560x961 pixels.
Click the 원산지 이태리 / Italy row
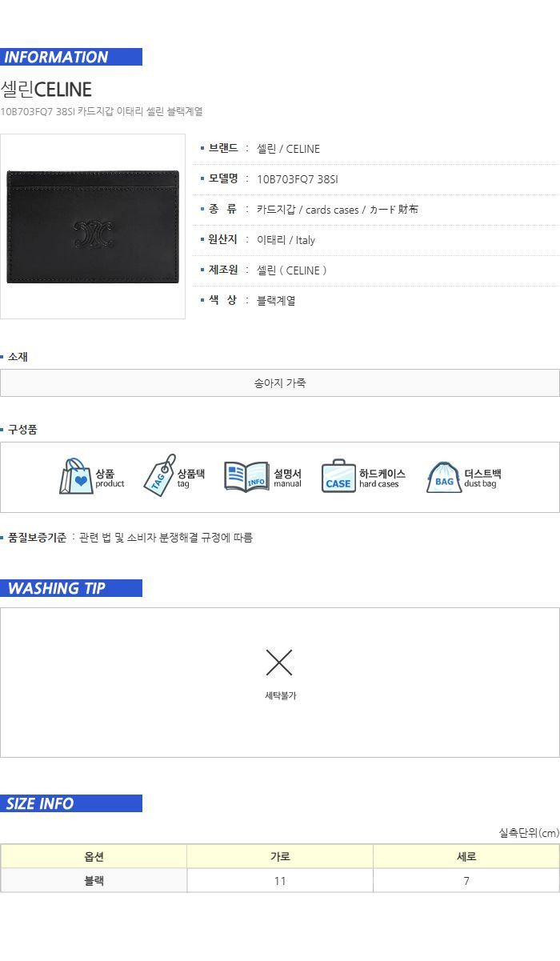376,240
